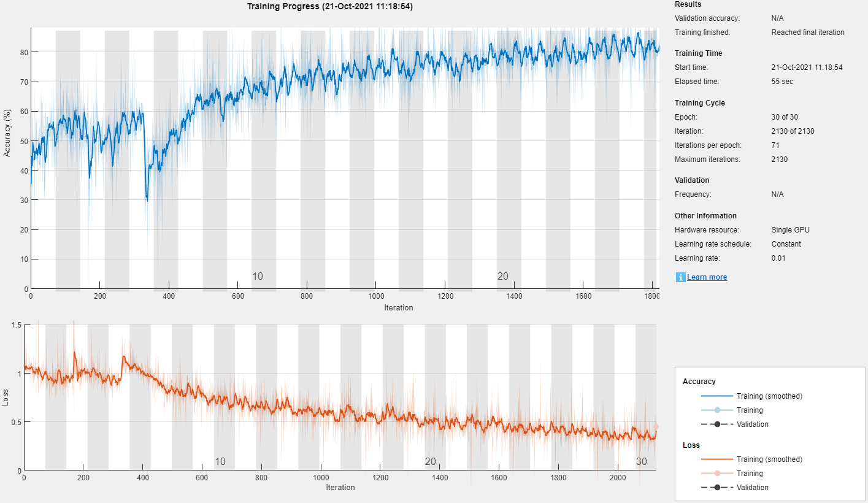Click the Loss y-axis label
Image resolution: width=868 pixels, height=503 pixels.
[x=6, y=397]
